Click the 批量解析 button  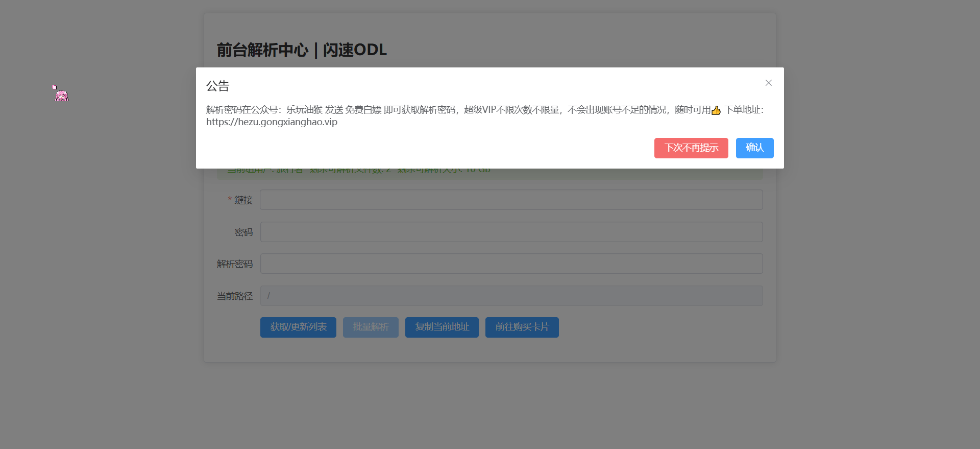point(371,327)
